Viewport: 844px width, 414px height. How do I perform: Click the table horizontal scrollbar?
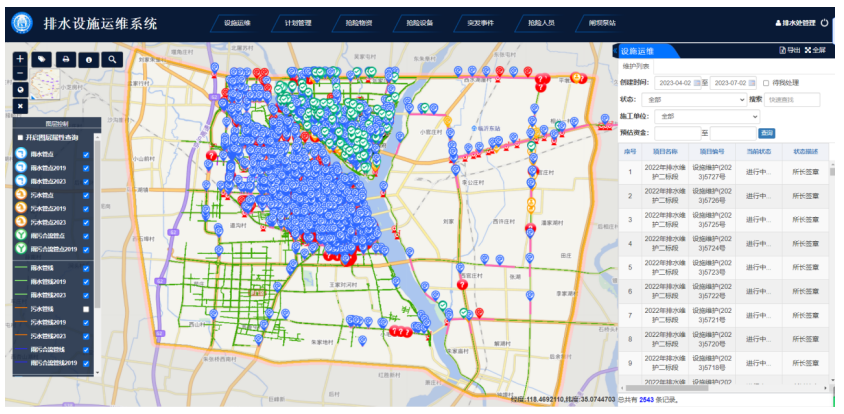667,388
